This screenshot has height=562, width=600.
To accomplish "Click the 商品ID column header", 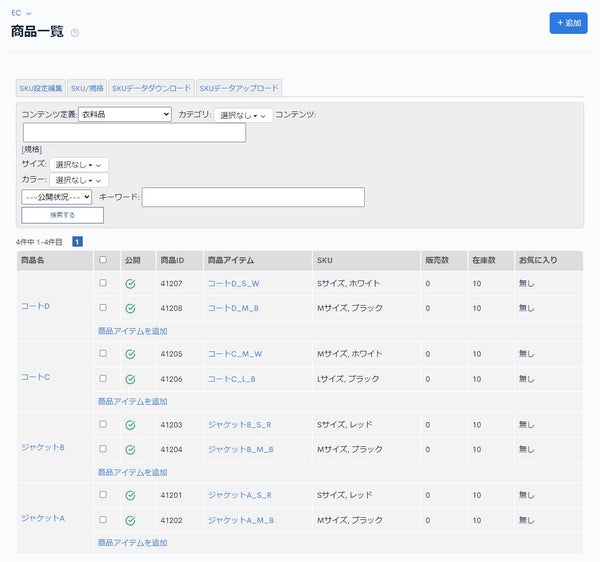I will click(179, 261).
